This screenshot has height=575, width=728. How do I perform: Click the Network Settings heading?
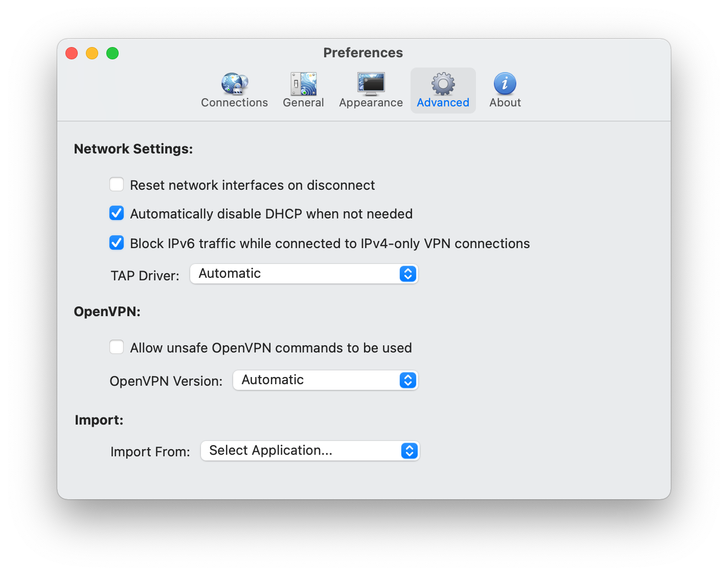coord(133,149)
